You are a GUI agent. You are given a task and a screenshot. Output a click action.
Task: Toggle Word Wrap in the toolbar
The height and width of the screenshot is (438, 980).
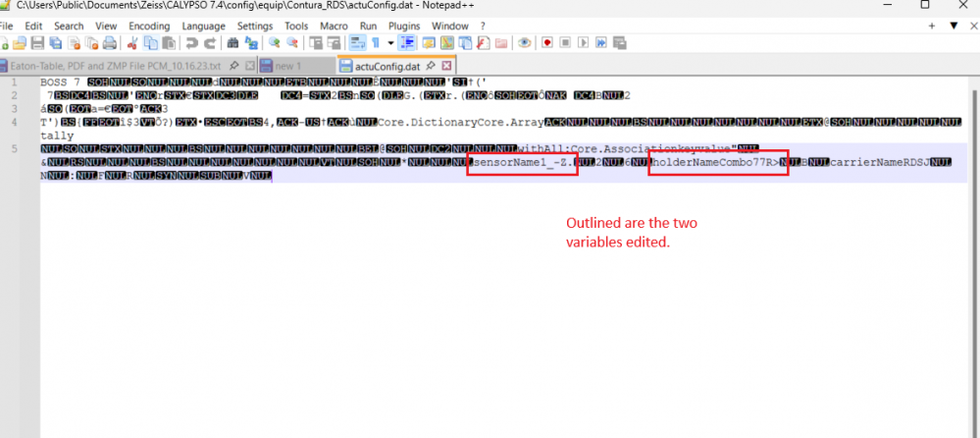tap(357, 43)
